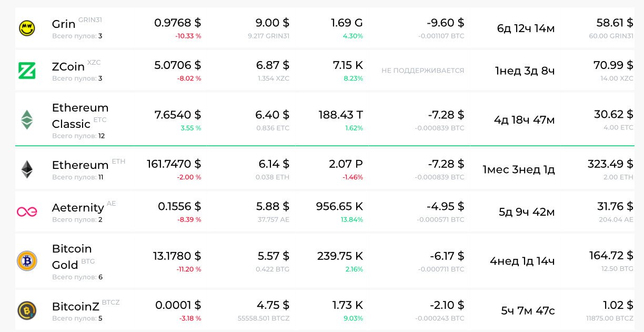Screen dimensions: 644x332
Task: Click ZCoin daily income 6.87 $
Action: click(x=273, y=65)
